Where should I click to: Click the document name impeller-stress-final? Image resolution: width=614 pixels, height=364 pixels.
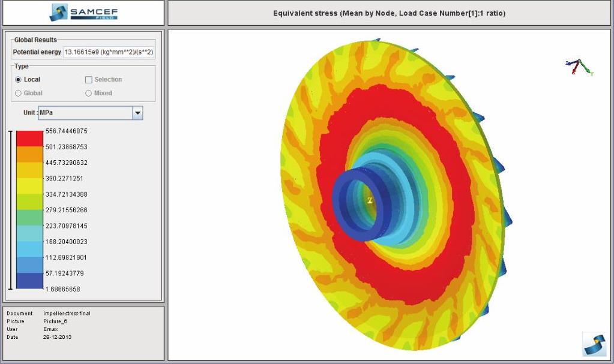click(67, 314)
